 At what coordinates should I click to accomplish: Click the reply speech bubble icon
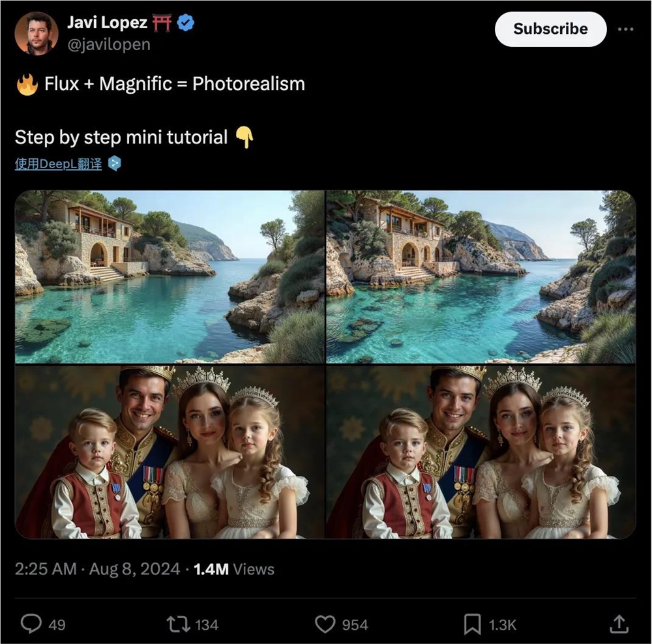tap(31, 624)
